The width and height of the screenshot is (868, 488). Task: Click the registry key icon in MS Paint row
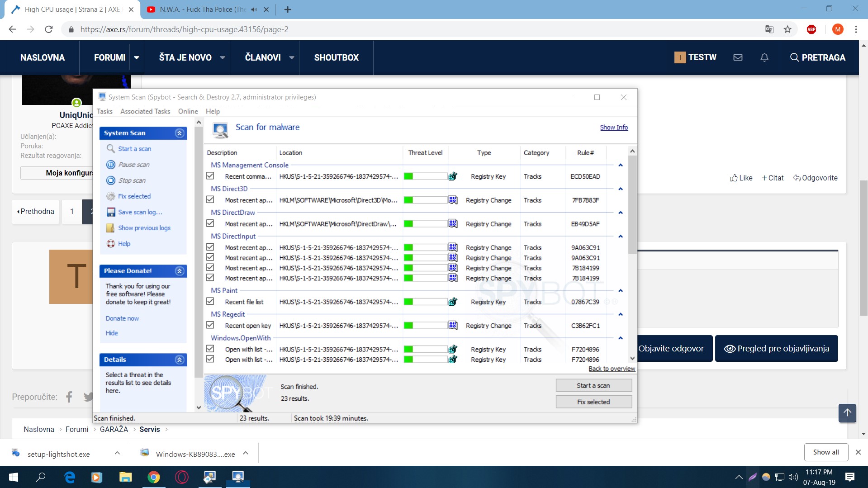452,302
